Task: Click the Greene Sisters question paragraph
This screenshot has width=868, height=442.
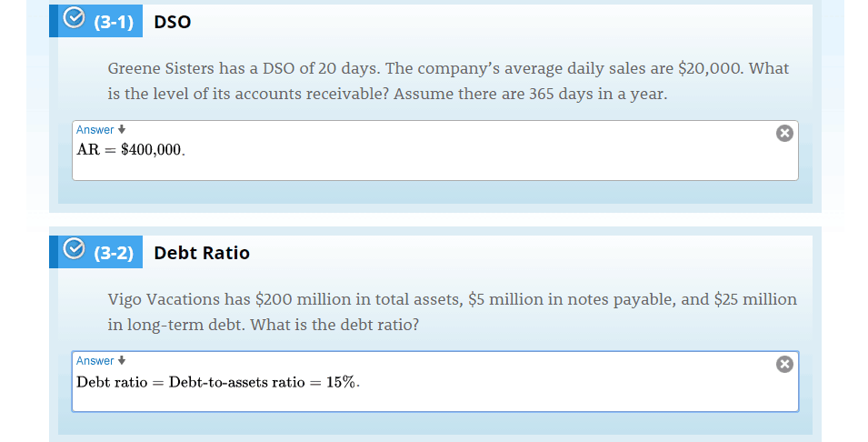Action: click(x=448, y=81)
